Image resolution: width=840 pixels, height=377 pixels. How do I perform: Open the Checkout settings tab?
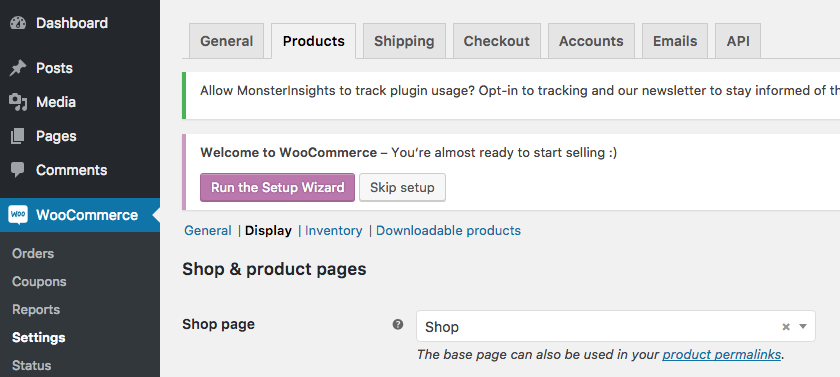point(497,41)
